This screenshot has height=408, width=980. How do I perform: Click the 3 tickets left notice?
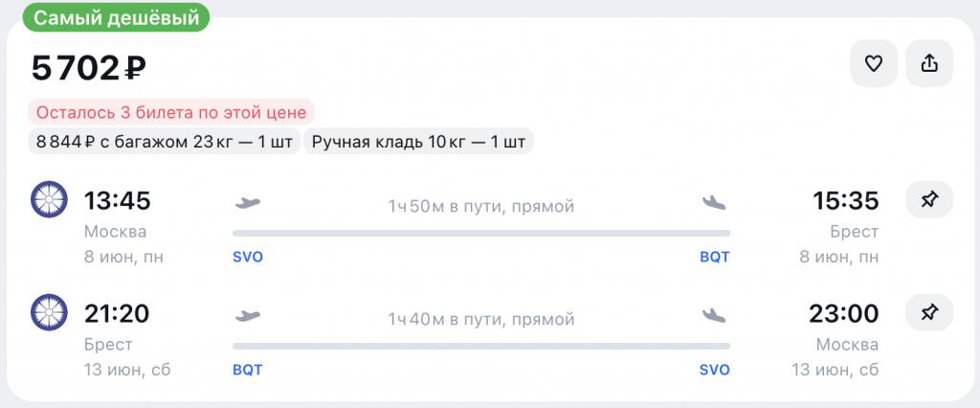pos(171,112)
